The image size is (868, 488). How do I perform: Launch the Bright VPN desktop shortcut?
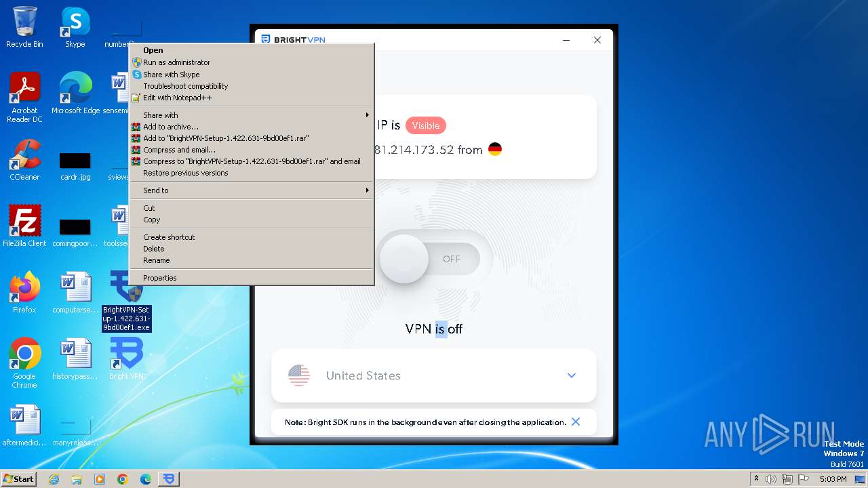point(127,359)
